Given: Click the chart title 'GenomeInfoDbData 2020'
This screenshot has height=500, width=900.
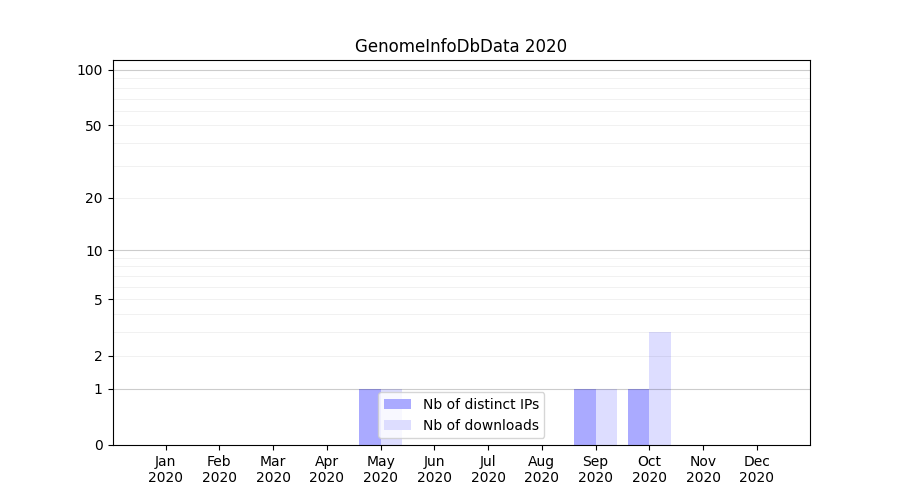Looking at the screenshot, I should pos(461,46).
